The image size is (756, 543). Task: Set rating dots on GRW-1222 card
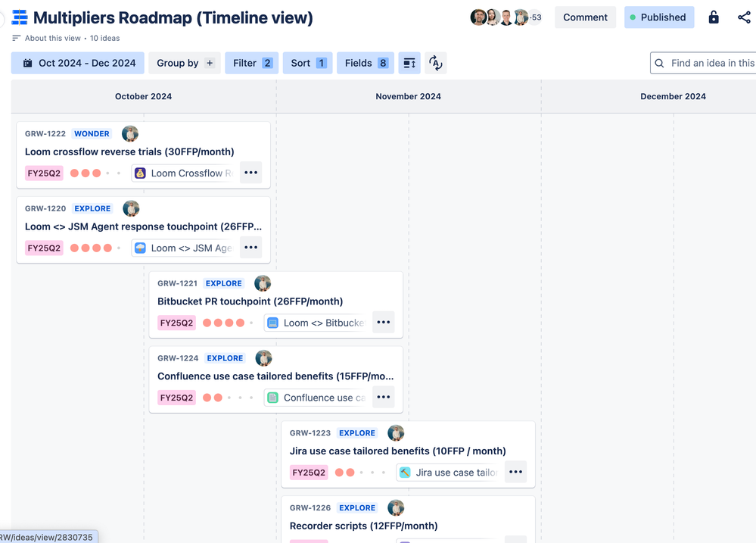[x=95, y=173]
